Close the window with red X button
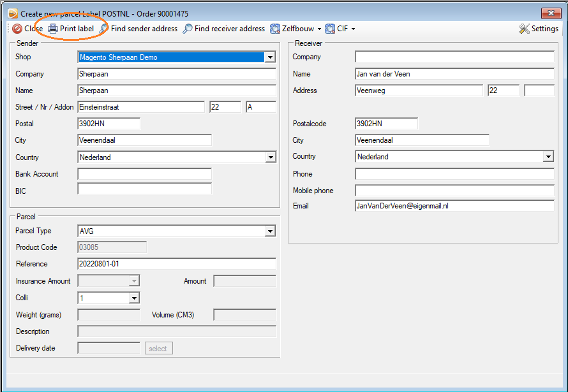The height and width of the screenshot is (392, 568). click(x=551, y=13)
